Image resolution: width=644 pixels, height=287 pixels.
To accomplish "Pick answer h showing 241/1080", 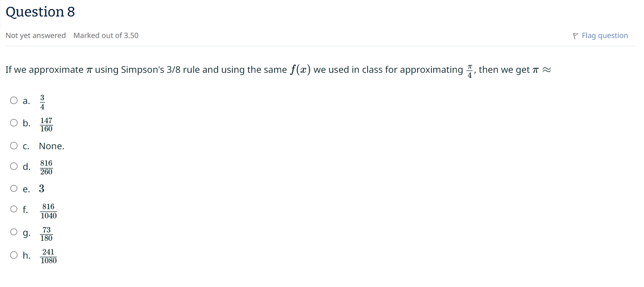I will [14, 255].
